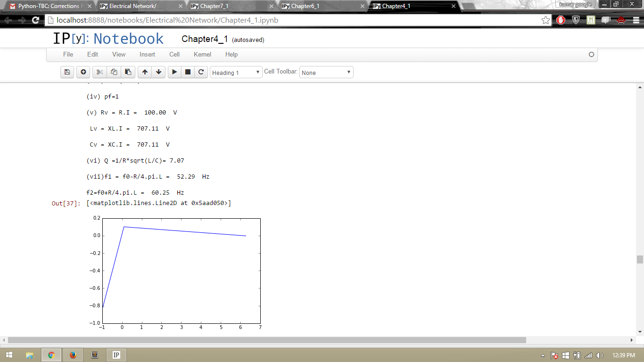Open the Insert menu
Screen dimensions: 644x362
point(147,55)
